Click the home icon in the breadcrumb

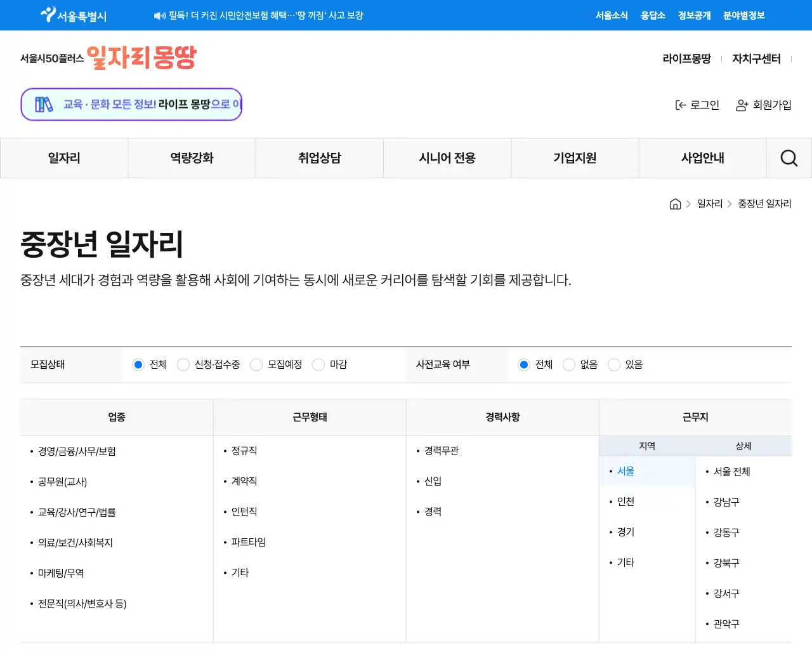tap(675, 203)
